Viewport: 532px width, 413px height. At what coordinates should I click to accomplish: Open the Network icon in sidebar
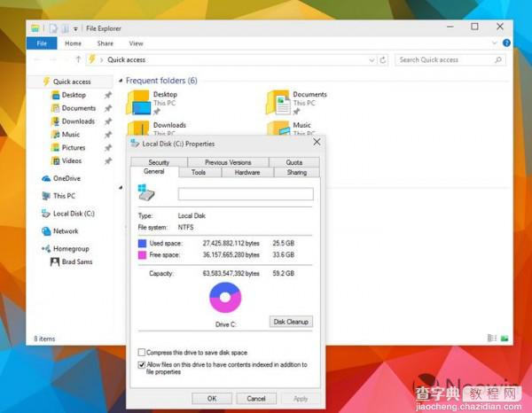coord(46,231)
